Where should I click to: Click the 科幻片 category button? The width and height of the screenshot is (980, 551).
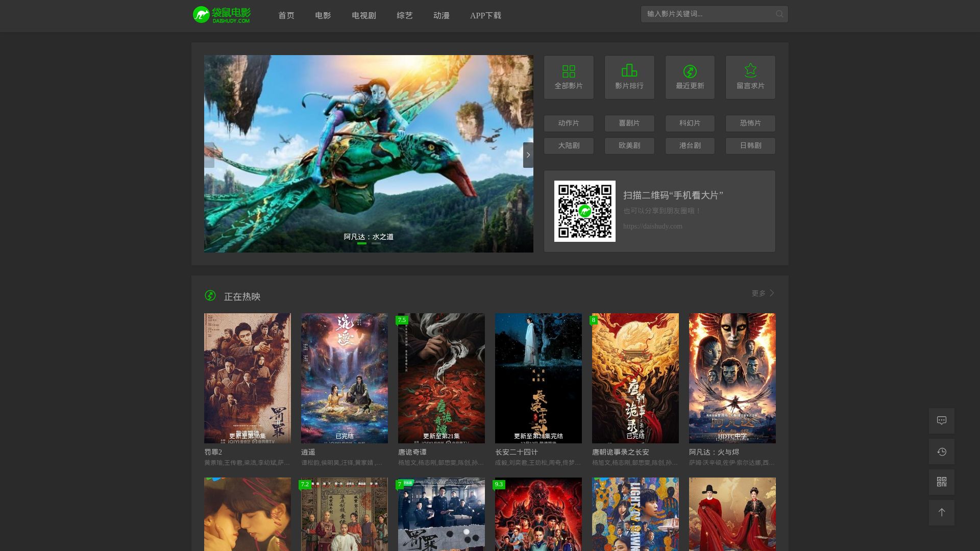(x=690, y=123)
